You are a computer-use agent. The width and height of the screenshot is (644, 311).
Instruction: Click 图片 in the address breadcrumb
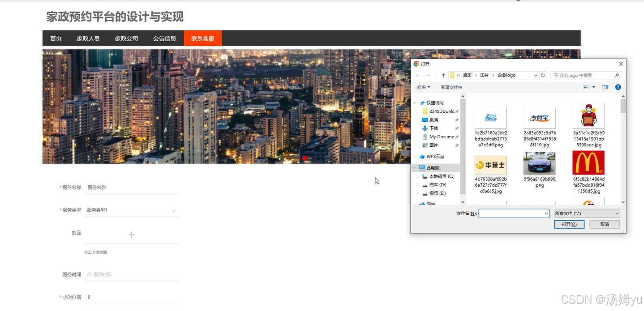(x=485, y=75)
